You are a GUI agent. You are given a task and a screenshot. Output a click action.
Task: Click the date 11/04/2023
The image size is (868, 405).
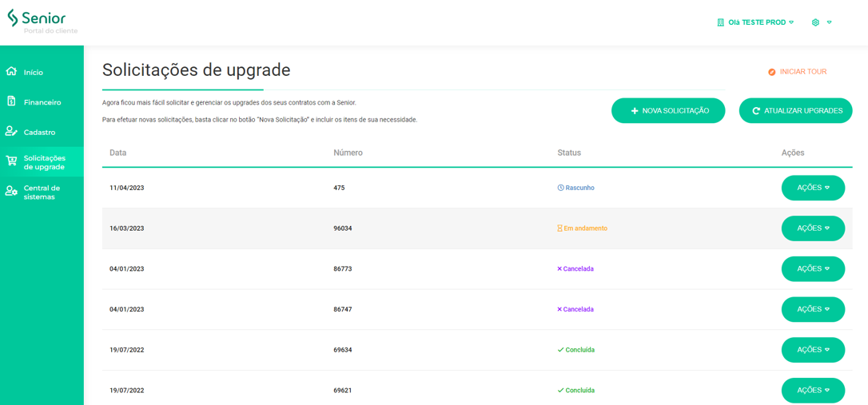pos(127,188)
